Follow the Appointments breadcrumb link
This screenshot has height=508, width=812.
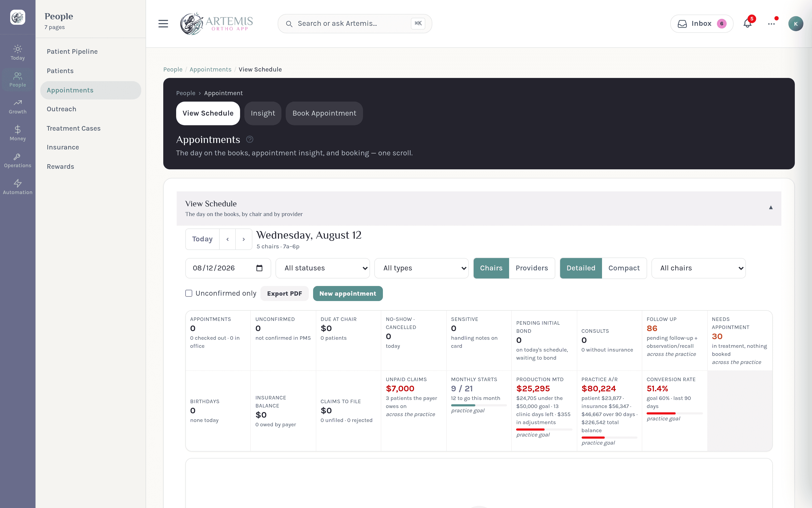[210, 70]
